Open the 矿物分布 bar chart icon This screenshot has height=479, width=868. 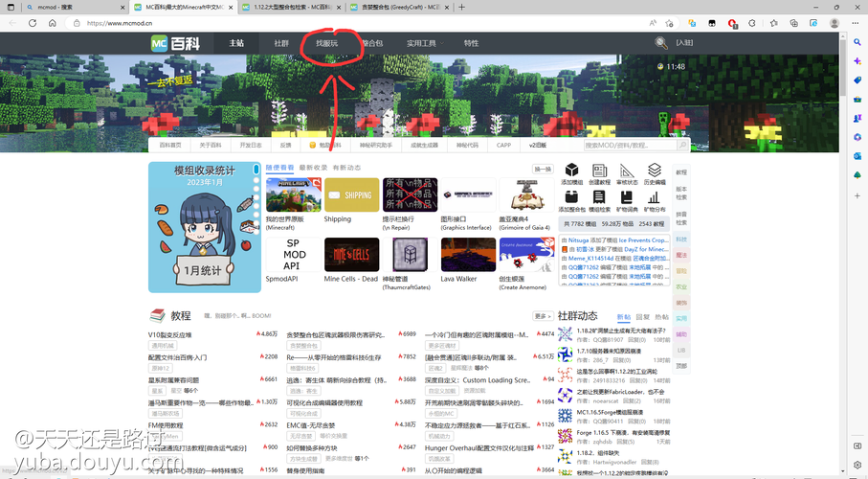pos(654,197)
